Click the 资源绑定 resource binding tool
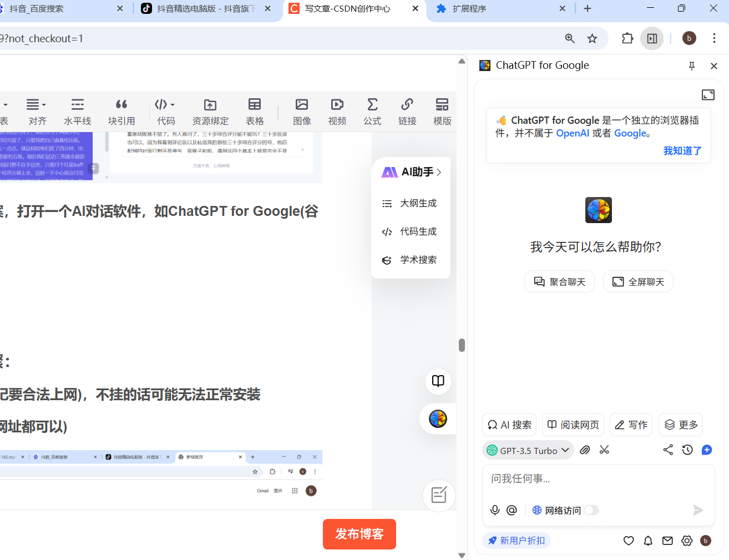The width and height of the screenshot is (729, 560). [x=210, y=112]
